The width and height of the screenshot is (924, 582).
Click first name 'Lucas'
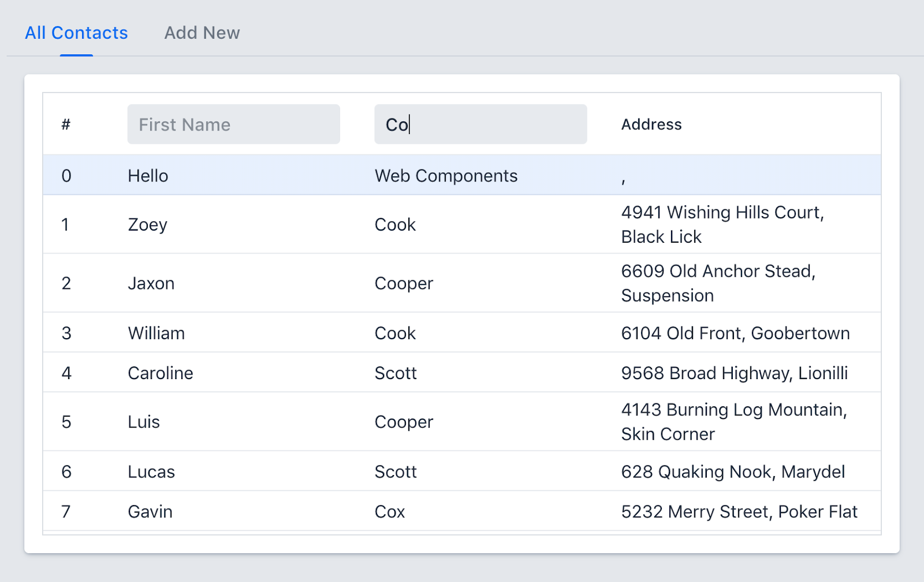151,472
